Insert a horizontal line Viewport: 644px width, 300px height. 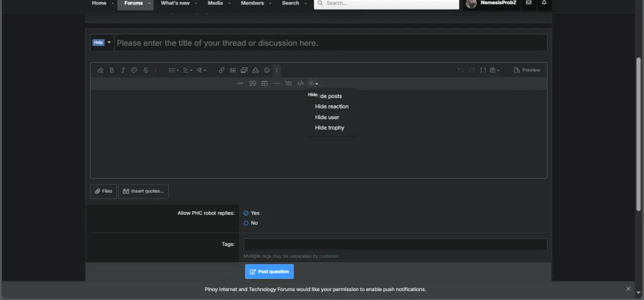tap(276, 83)
